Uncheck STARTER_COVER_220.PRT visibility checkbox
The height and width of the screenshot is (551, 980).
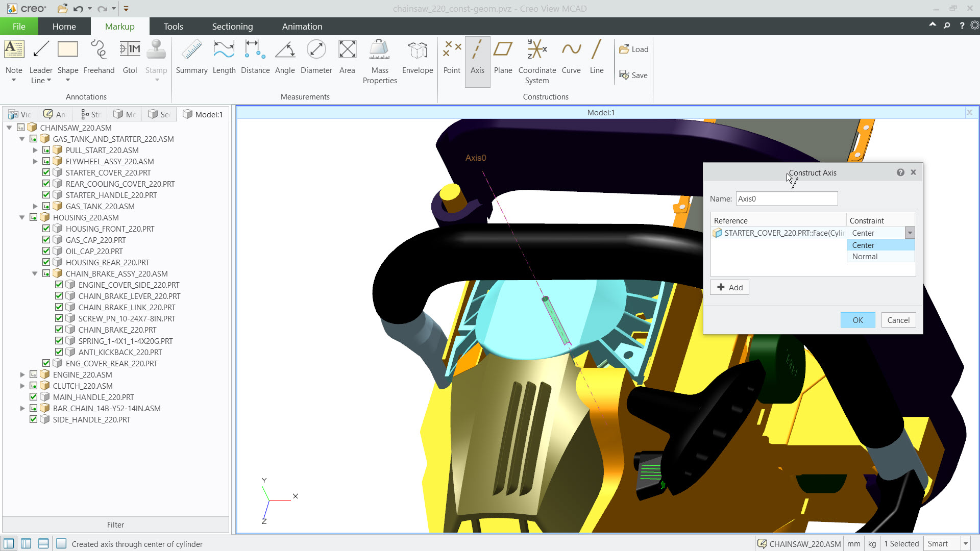coord(46,172)
